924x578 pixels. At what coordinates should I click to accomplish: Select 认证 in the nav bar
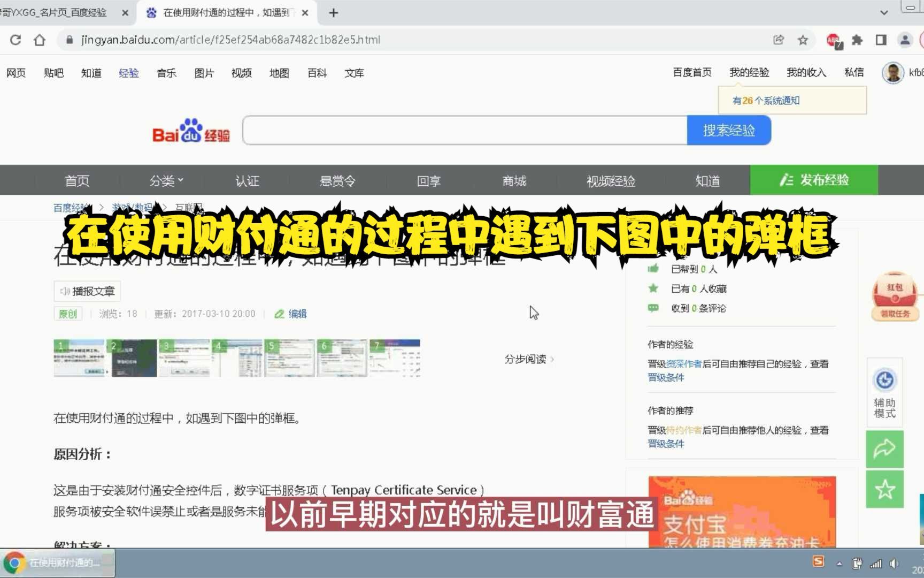[247, 181]
